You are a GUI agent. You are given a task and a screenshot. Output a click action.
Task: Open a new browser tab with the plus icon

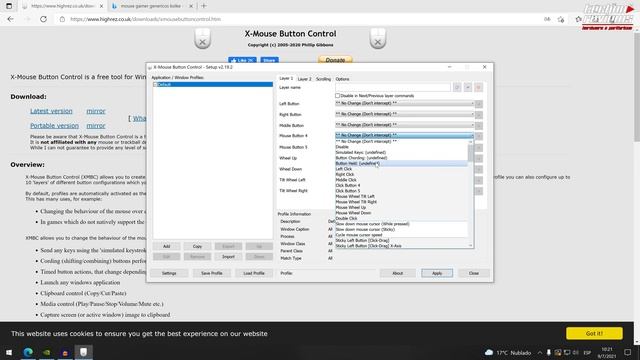click(204, 6)
